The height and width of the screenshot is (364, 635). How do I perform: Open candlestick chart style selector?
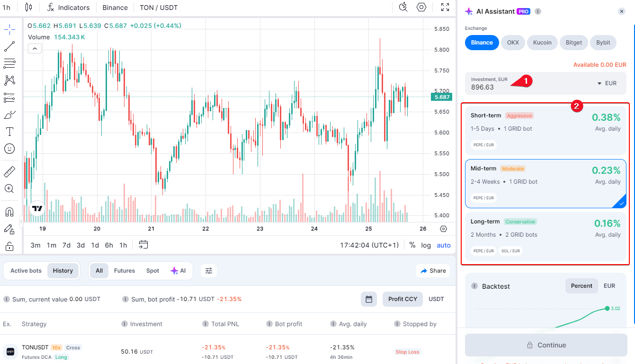(x=29, y=7)
